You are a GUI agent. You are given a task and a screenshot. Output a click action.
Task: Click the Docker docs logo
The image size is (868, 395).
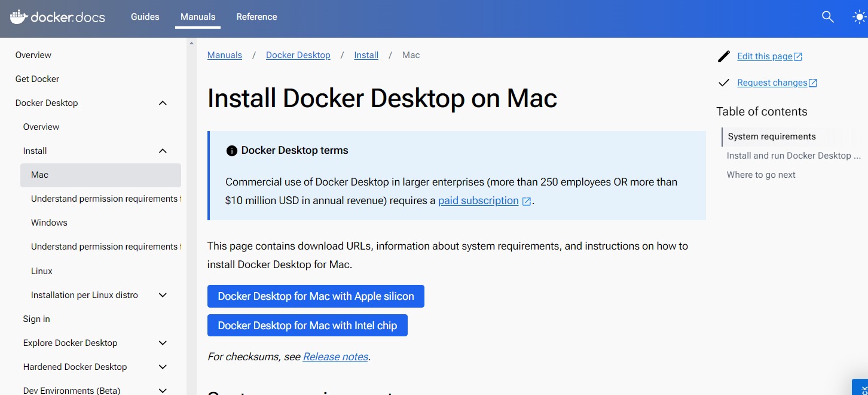tap(57, 17)
